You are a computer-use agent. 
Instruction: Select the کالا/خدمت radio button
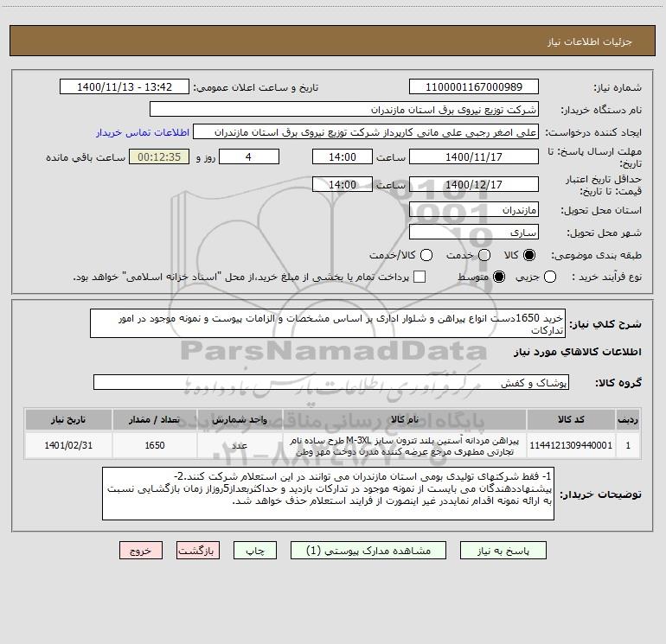tap(426, 255)
